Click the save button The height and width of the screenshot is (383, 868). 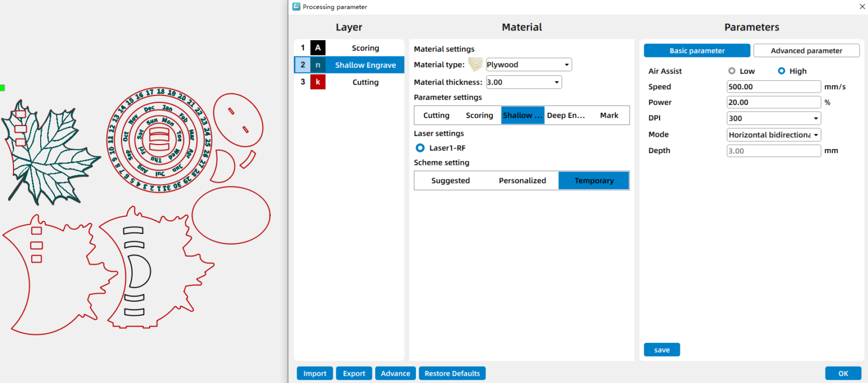tap(662, 350)
